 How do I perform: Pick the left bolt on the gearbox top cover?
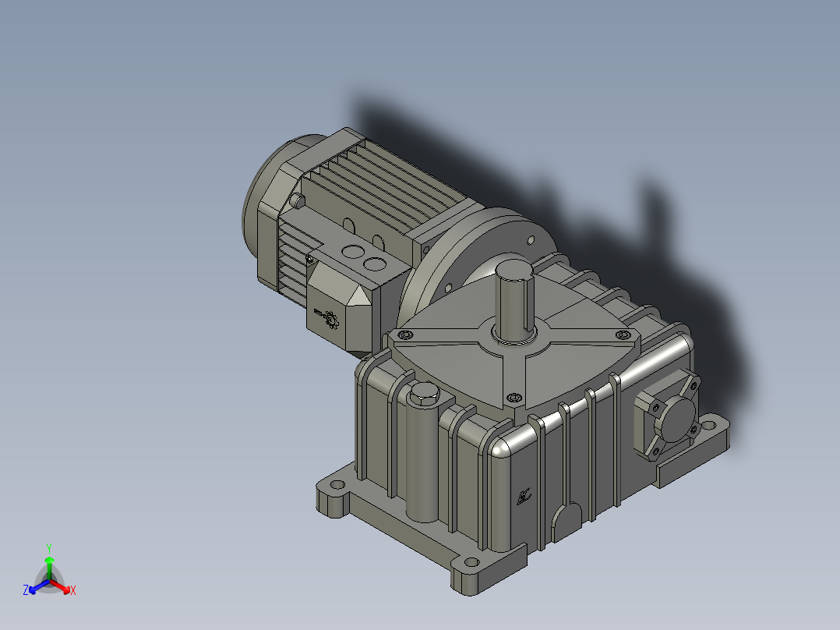406,335
